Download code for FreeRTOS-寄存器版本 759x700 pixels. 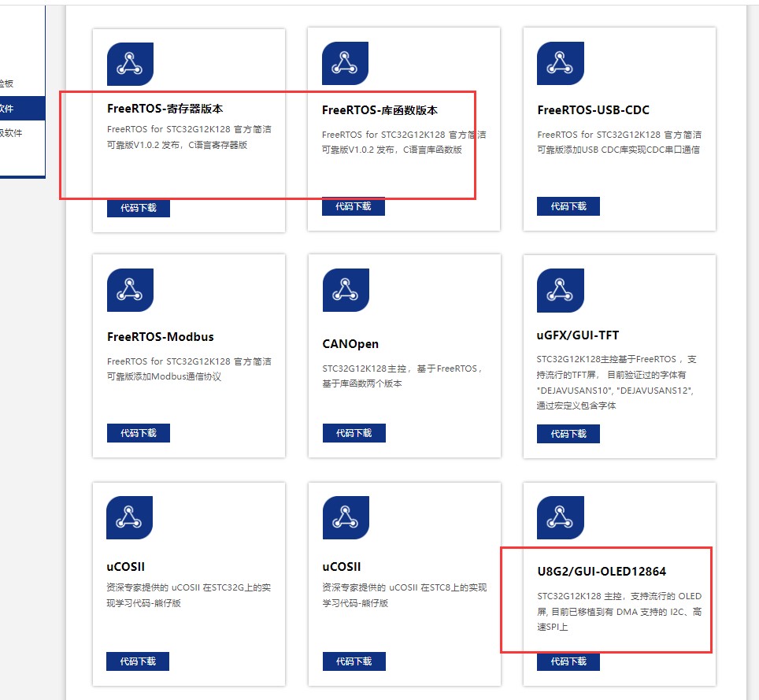(x=139, y=208)
